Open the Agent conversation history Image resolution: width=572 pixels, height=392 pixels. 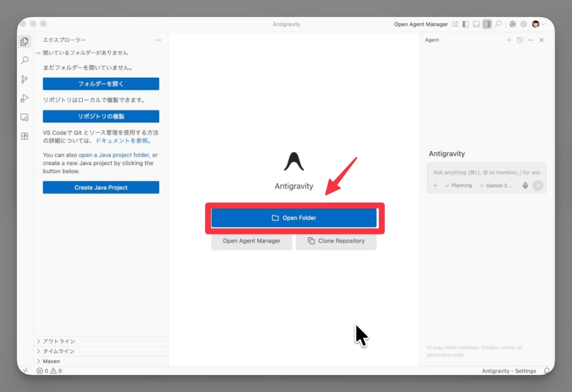(520, 40)
